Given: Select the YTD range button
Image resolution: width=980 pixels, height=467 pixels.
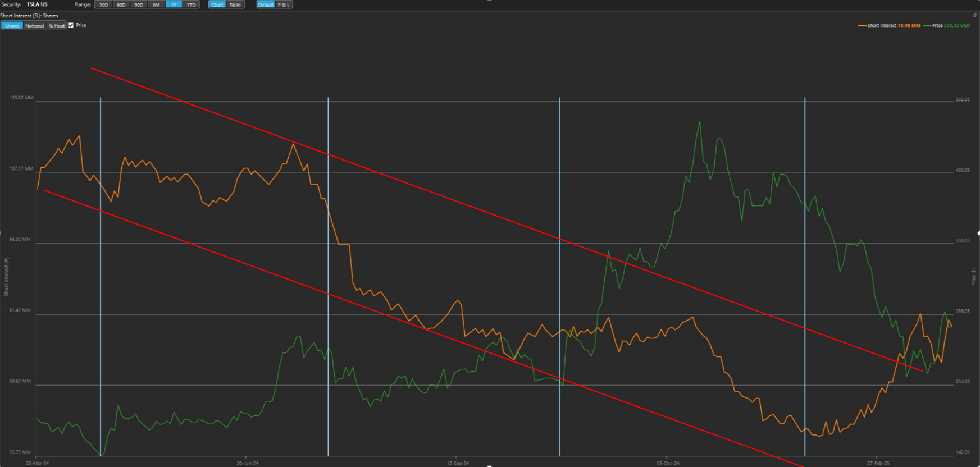Looking at the screenshot, I should pyautogui.click(x=191, y=4).
